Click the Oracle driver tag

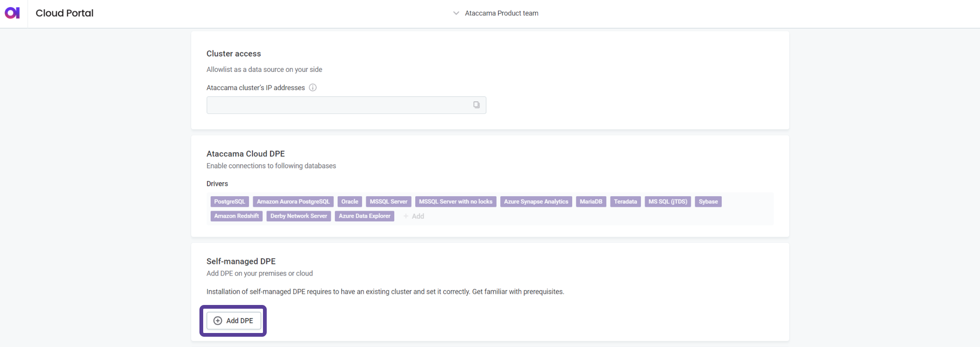tap(349, 202)
